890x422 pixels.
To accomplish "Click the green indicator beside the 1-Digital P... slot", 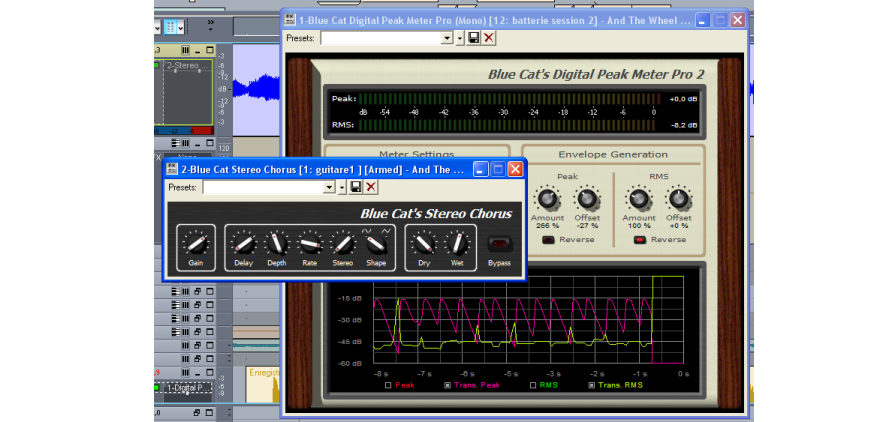I will coord(156,387).
